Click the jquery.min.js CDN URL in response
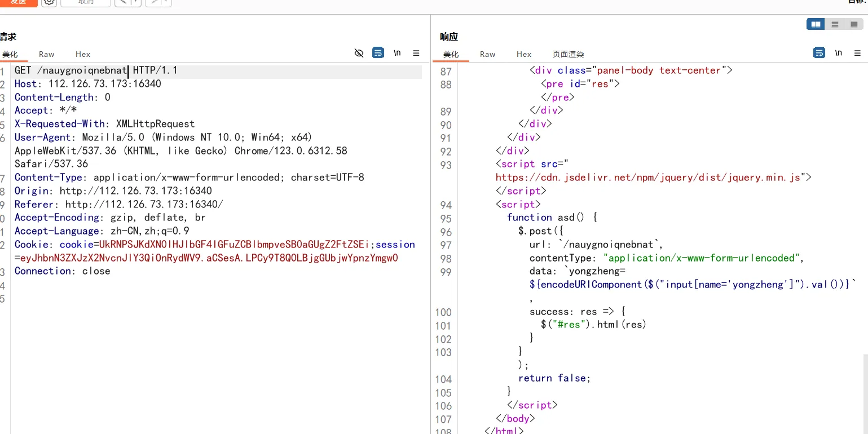Viewport: 868px width, 434px height. coord(649,178)
